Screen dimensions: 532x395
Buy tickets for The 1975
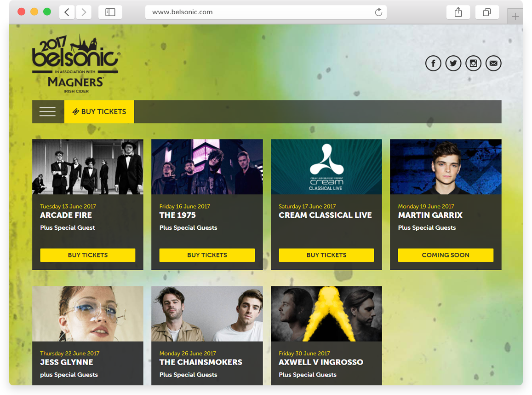207,255
